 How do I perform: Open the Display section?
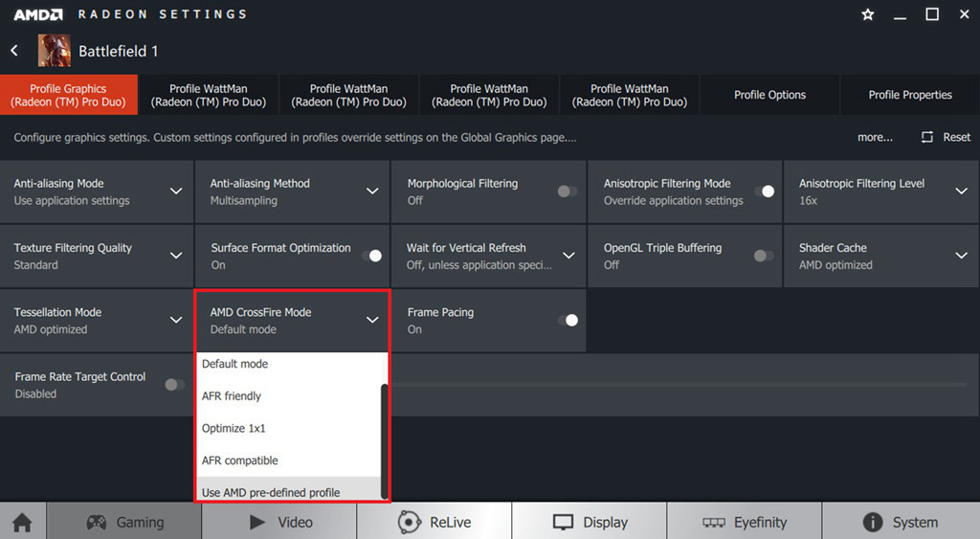coord(590,522)
